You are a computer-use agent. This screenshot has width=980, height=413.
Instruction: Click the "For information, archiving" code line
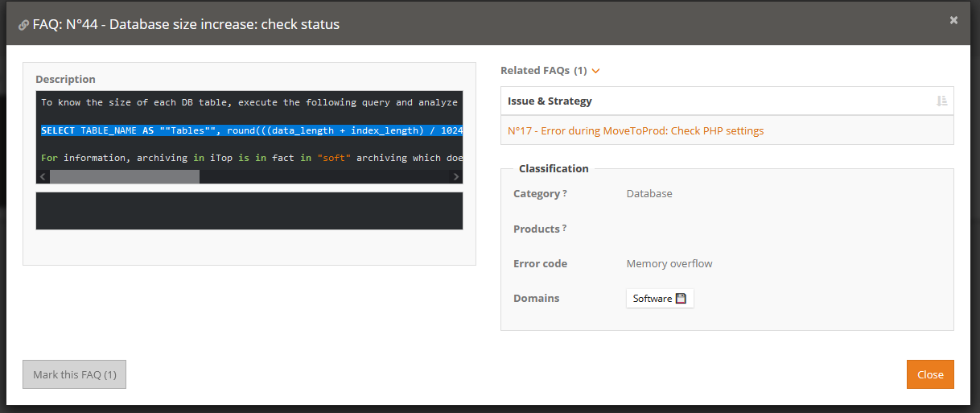tap(249, 158)
